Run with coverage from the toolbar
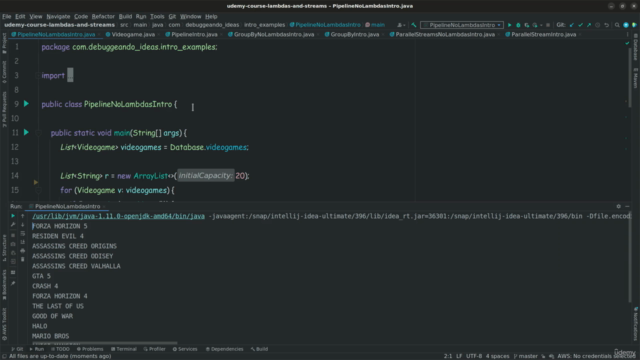 pyautogui.click(x=527, y=25)
